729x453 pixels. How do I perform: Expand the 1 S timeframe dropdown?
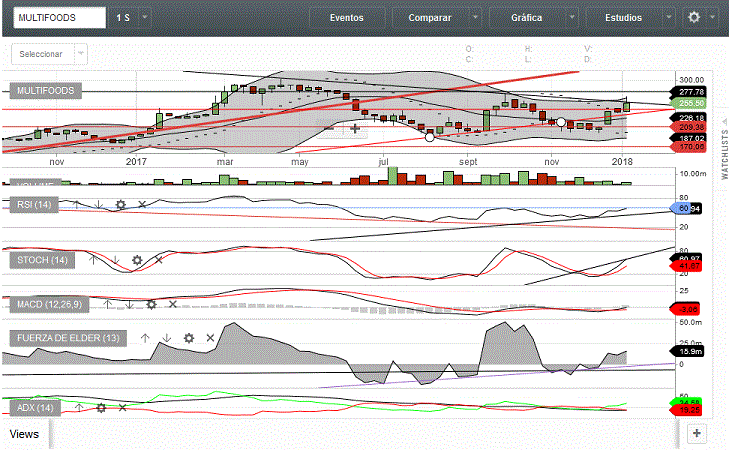coord(145,18)
